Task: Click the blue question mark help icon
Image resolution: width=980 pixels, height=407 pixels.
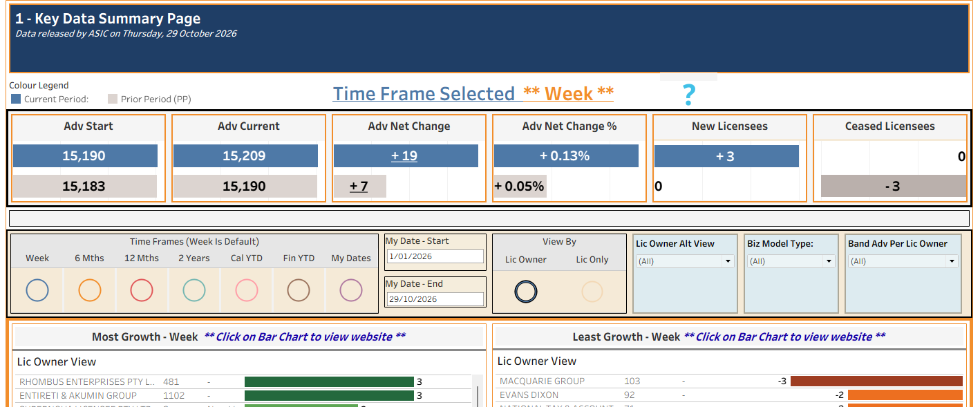Action: 688,95
